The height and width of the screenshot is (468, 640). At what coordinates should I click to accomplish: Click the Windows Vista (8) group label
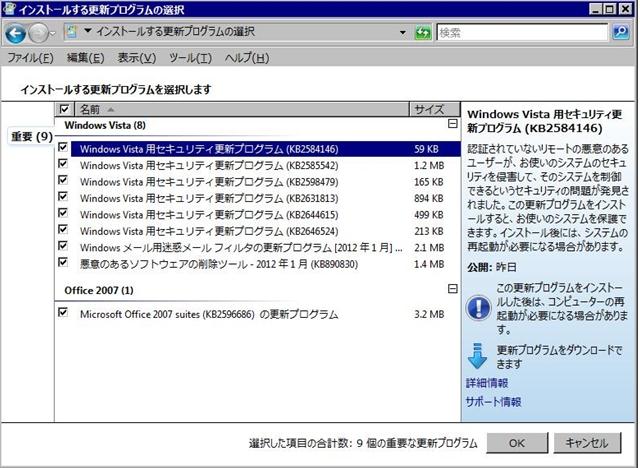105,125
